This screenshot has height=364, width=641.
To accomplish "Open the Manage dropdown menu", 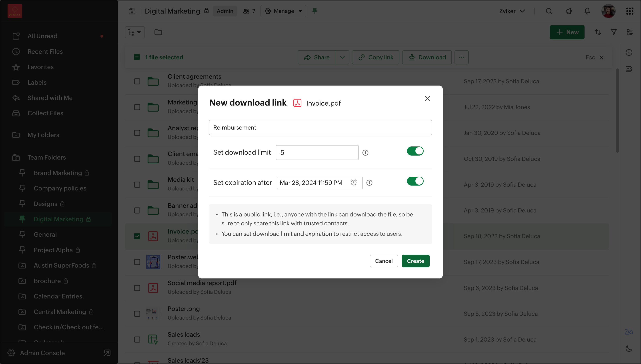I will 283,11.
